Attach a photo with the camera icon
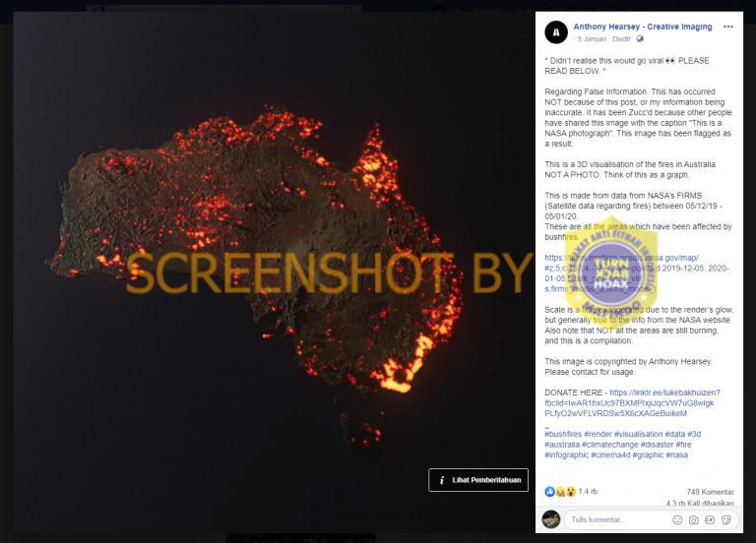This screenshot has width=756, height=543. click(693, 519)
